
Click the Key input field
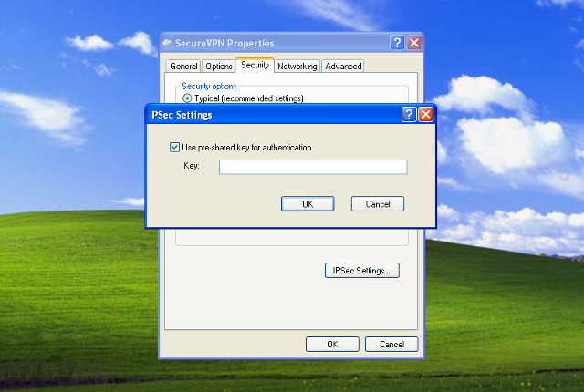coord(313,167)
